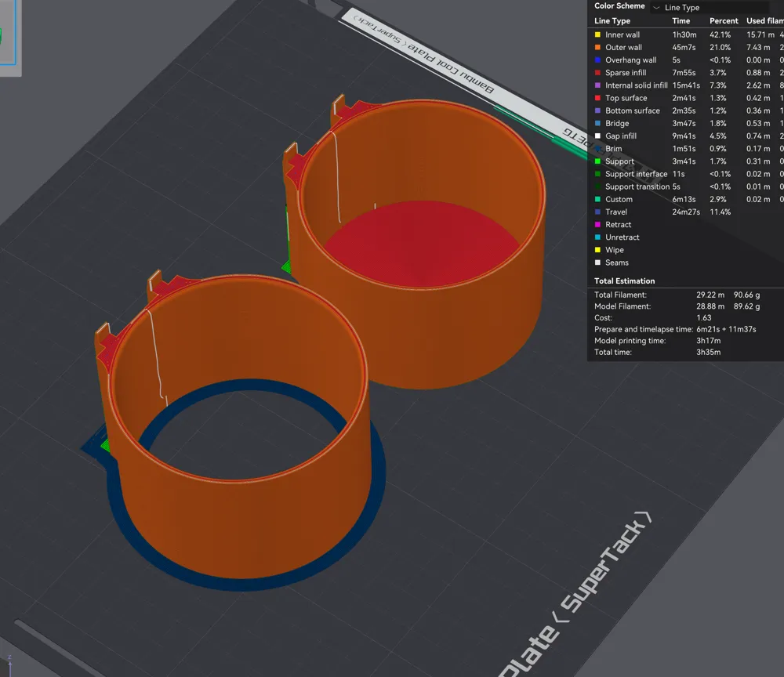Hide Top surface lines
The height and width of the screenshot is (677, 784).
(x=626, y=98)
